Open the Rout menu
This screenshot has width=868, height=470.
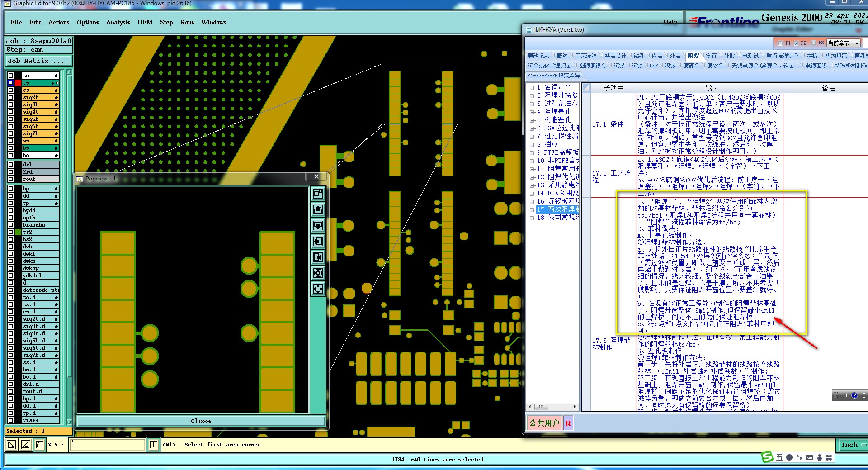(187, 22)
